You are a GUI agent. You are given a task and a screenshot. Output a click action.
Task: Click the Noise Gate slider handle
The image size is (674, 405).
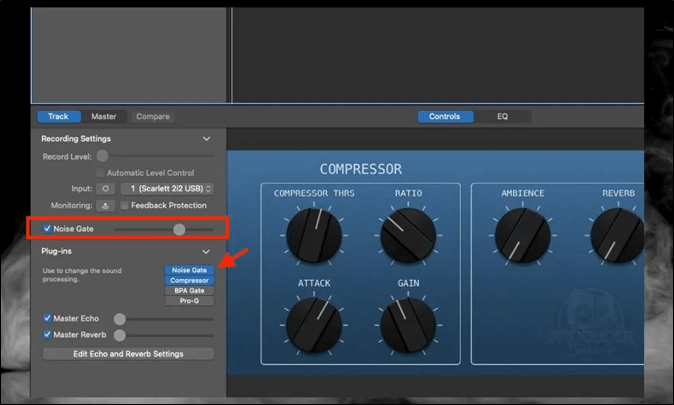(x=179, y=230)
